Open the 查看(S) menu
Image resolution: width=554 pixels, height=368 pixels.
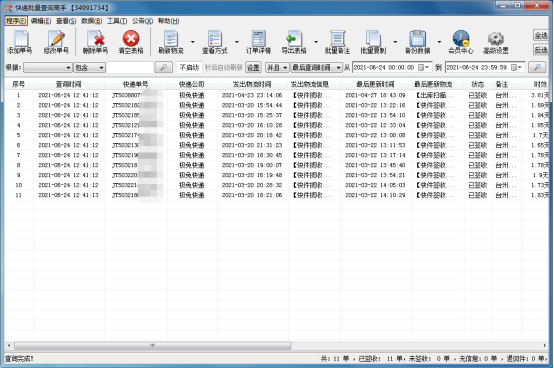tap(66, 21)
